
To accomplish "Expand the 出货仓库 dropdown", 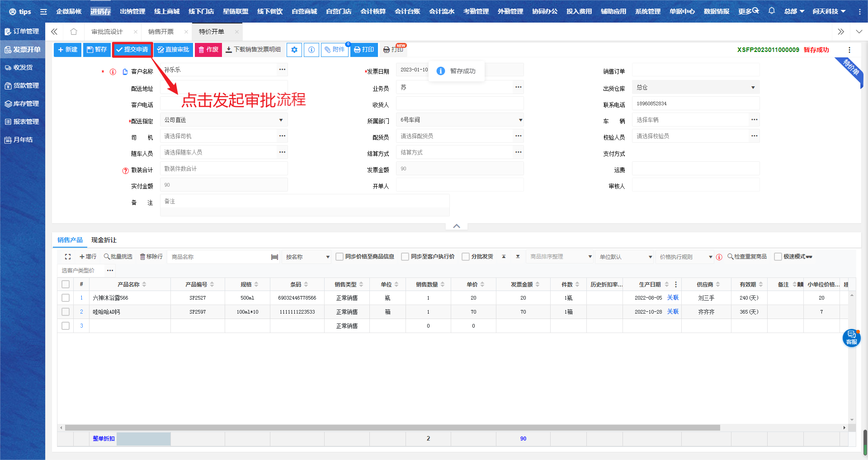I will [753, 88].
